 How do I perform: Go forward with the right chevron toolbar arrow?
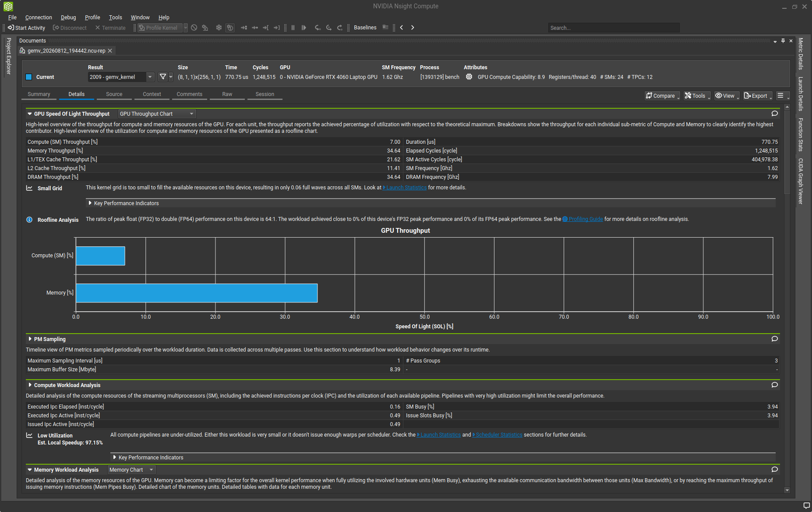413,28
